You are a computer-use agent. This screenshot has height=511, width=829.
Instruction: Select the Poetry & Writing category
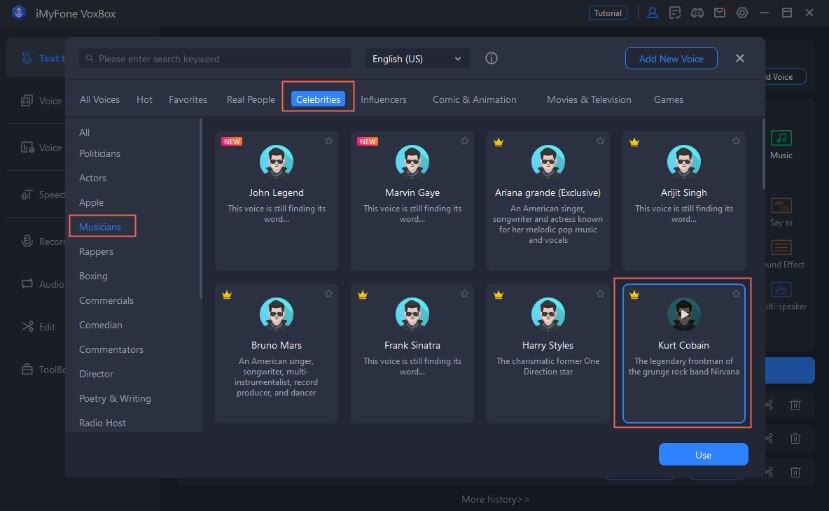coord(115,398)
